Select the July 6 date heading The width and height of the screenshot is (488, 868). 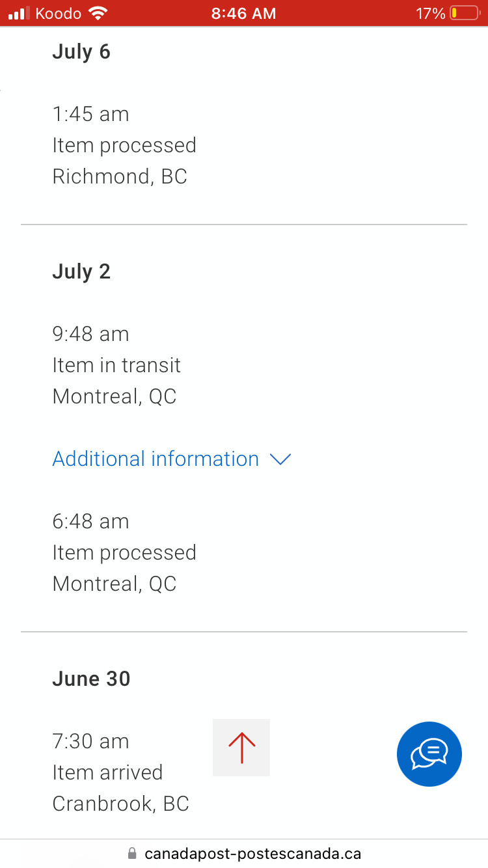[81, 51]
